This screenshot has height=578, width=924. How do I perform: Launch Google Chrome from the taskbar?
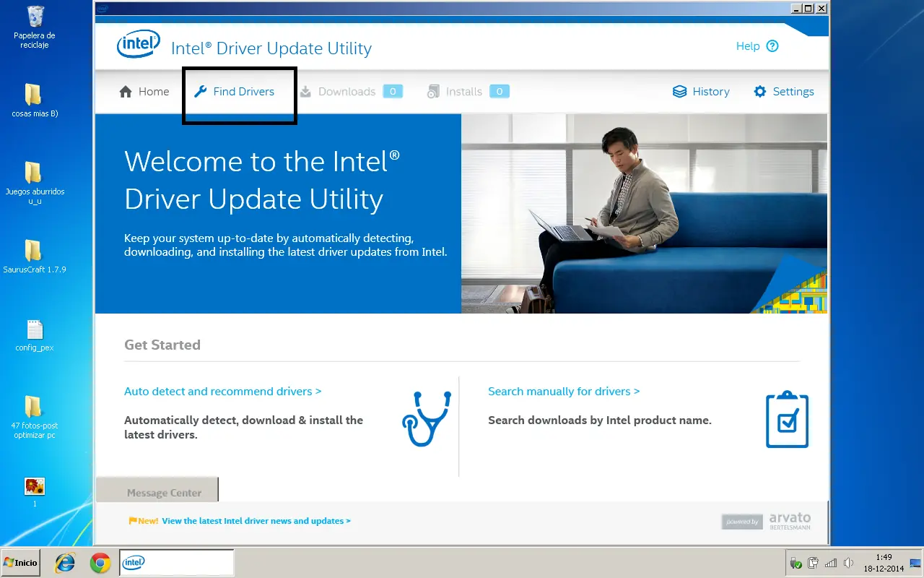(100, 563)
